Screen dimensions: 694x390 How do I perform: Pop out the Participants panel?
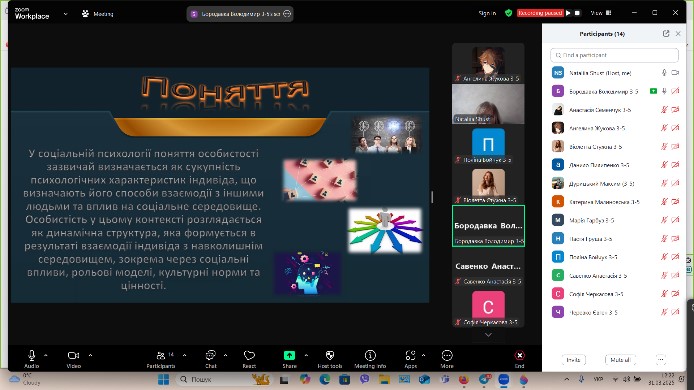click(x=666, y=34)
